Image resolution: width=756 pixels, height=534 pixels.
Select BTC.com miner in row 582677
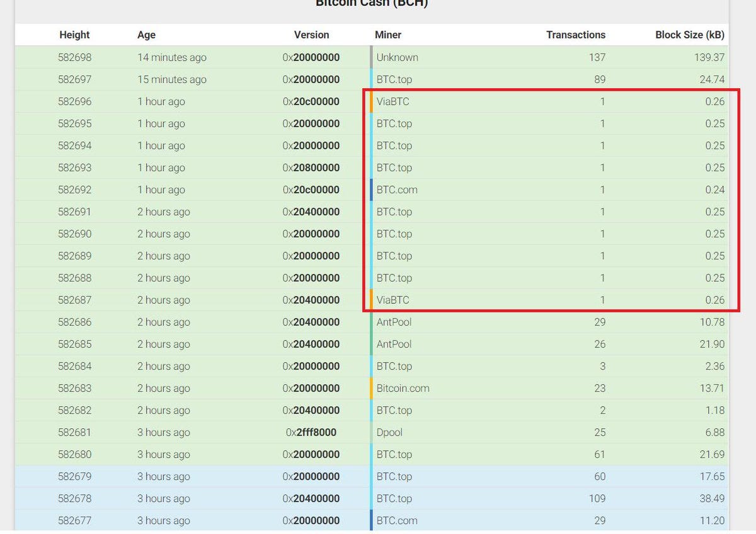(397, 520)
